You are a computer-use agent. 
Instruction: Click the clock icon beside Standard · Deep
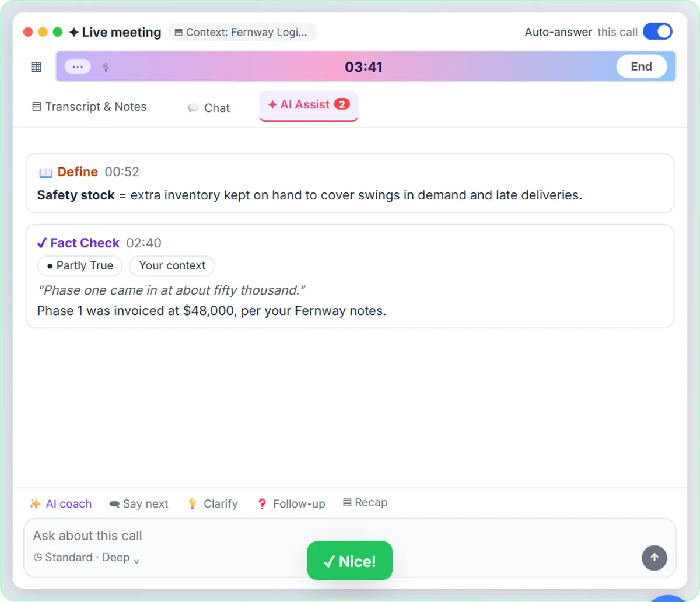point(38,558)
